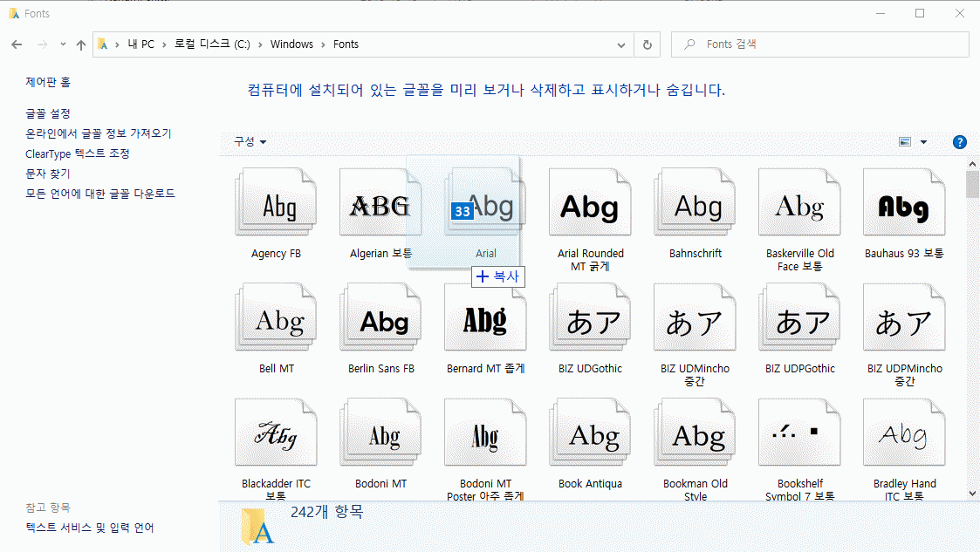The image size is (980, 552).
Task: Expand the view options dropdown arrow
Action: (923, 142)
